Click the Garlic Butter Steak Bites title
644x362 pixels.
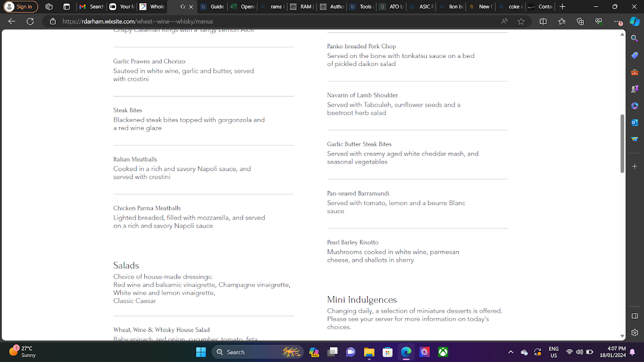(x=360, y=144)
